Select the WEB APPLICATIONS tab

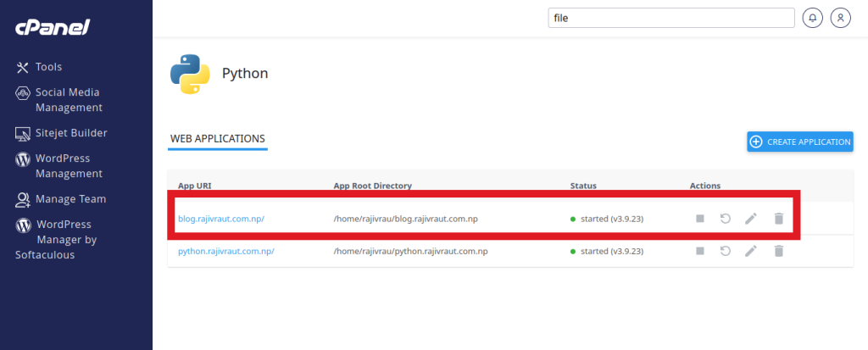click(218, 139)
